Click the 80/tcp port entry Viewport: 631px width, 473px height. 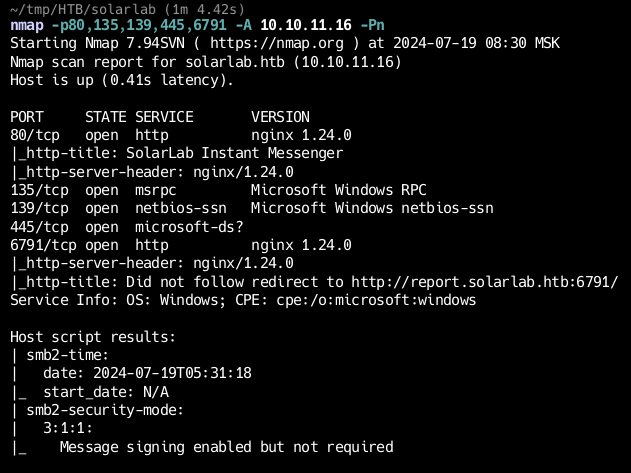point(35,135)
